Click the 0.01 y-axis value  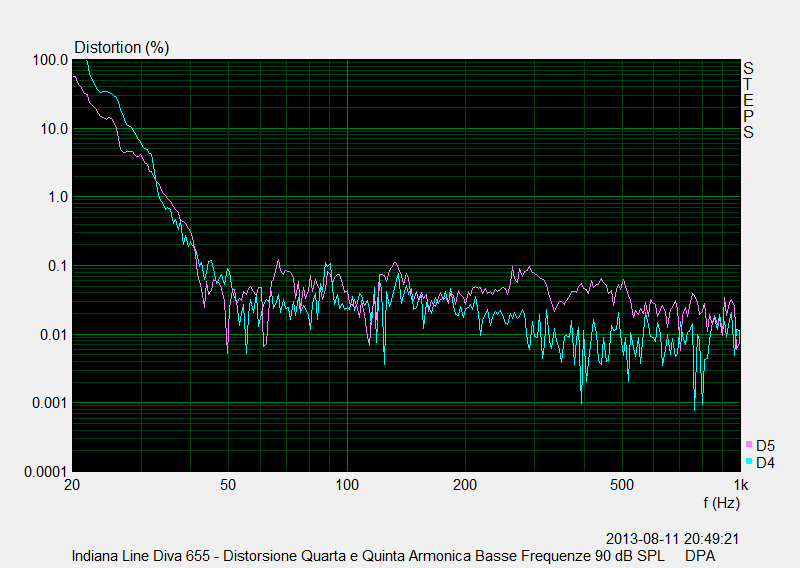(x=54, y=335)
